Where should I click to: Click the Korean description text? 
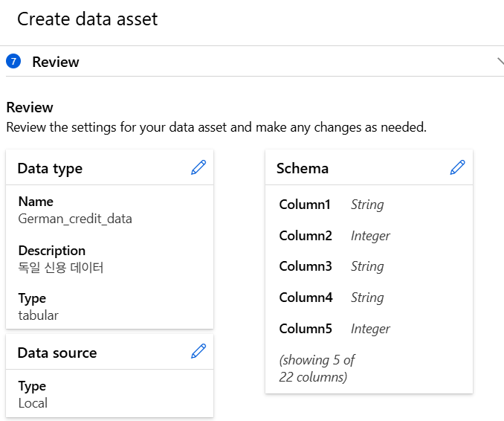click(60, 268)
